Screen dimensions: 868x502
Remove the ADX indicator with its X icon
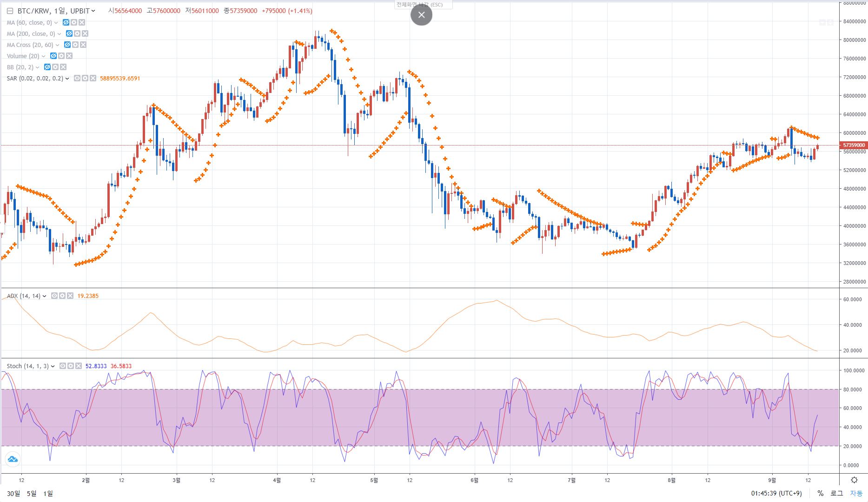tap(70, 296)
